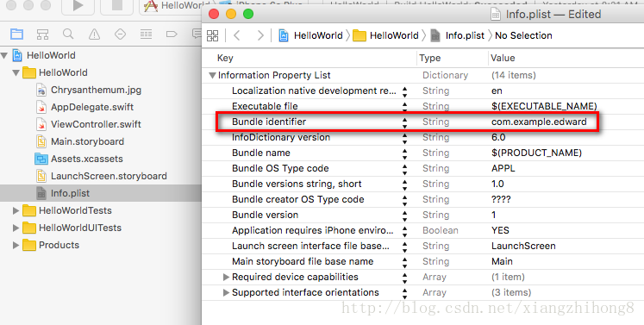Expand Required device capabilities row
This screenshot has height=325, width=644.
(226, 278)
